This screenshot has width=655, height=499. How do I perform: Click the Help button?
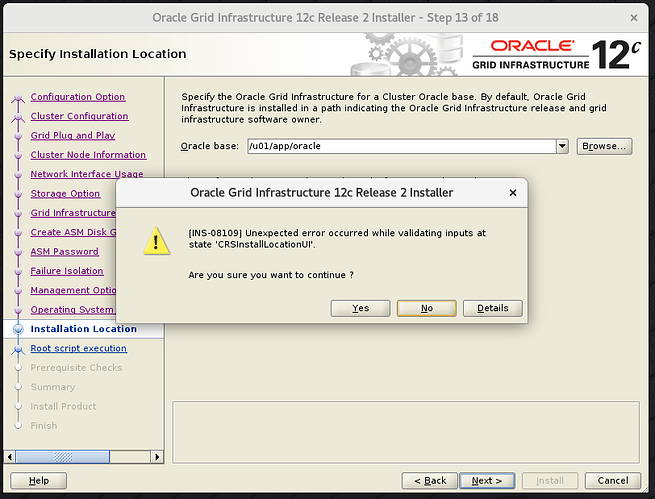38,481
